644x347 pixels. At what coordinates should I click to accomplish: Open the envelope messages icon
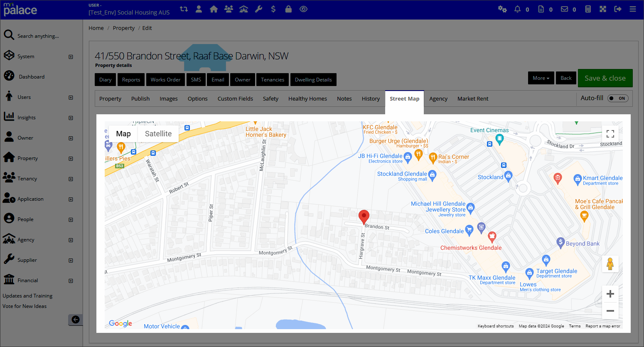[564, 9]
